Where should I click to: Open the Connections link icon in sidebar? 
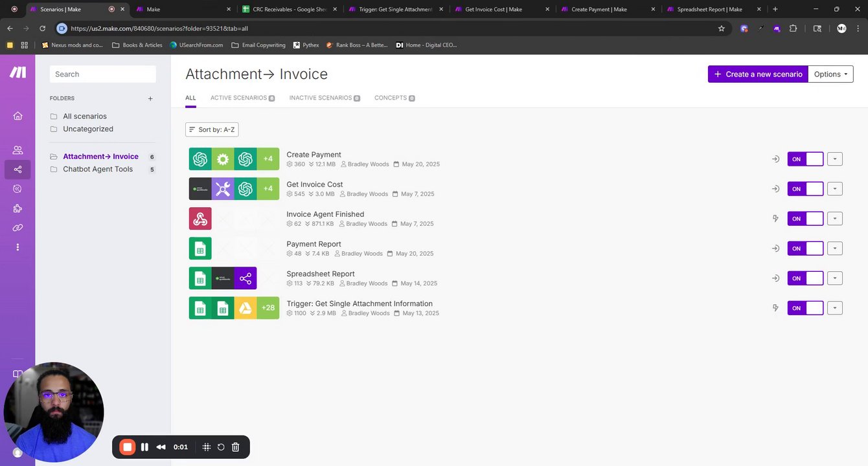coord(17,228)
